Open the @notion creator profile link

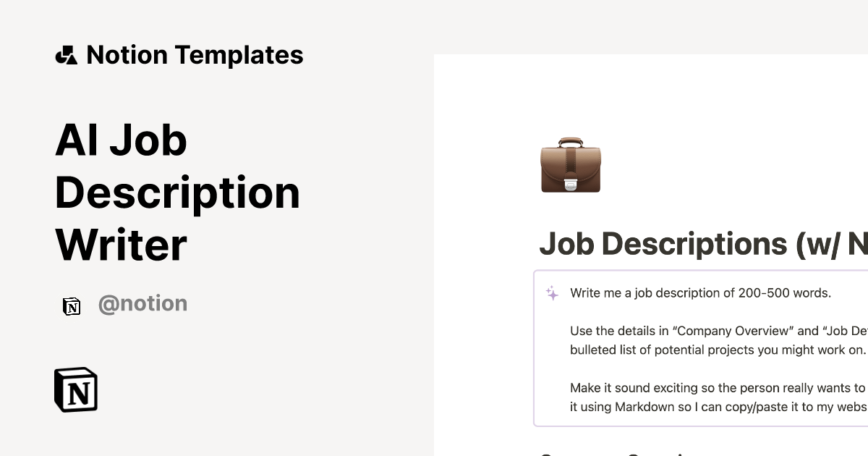coord(142,304)
